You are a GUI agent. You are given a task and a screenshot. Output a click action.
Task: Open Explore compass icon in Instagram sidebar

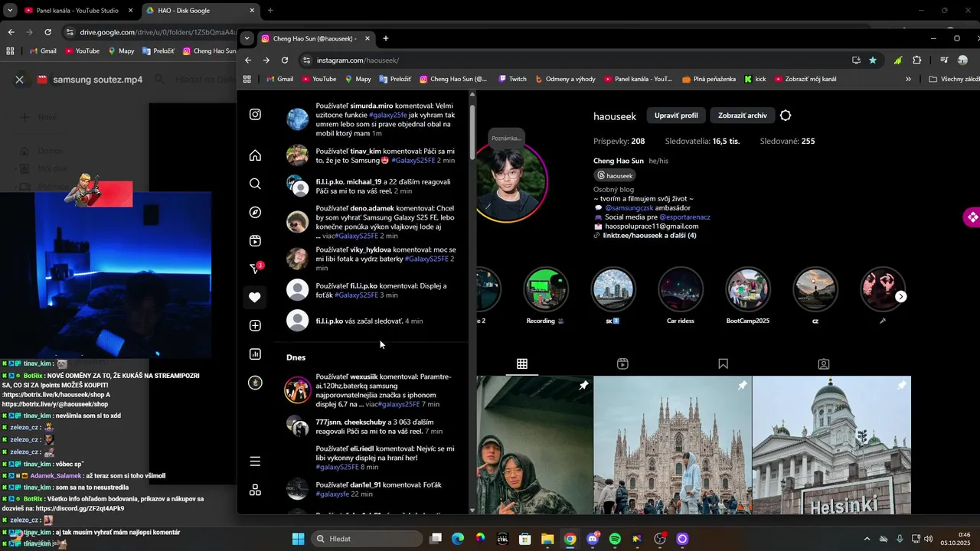[255, 212]
